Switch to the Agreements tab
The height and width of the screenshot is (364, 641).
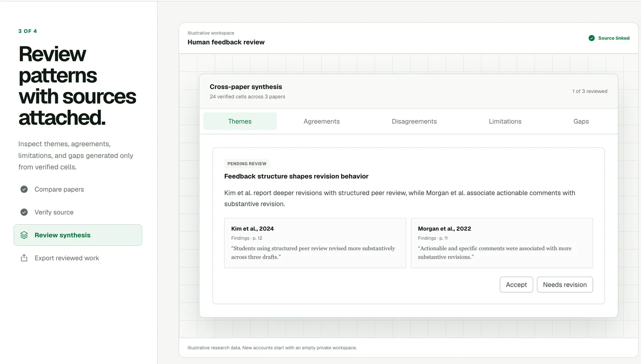321,121
